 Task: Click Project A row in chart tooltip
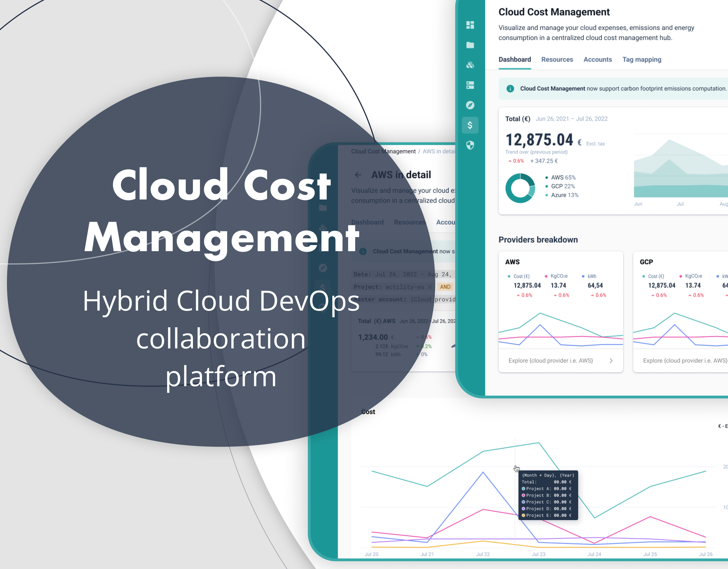(x=547, y=489)
